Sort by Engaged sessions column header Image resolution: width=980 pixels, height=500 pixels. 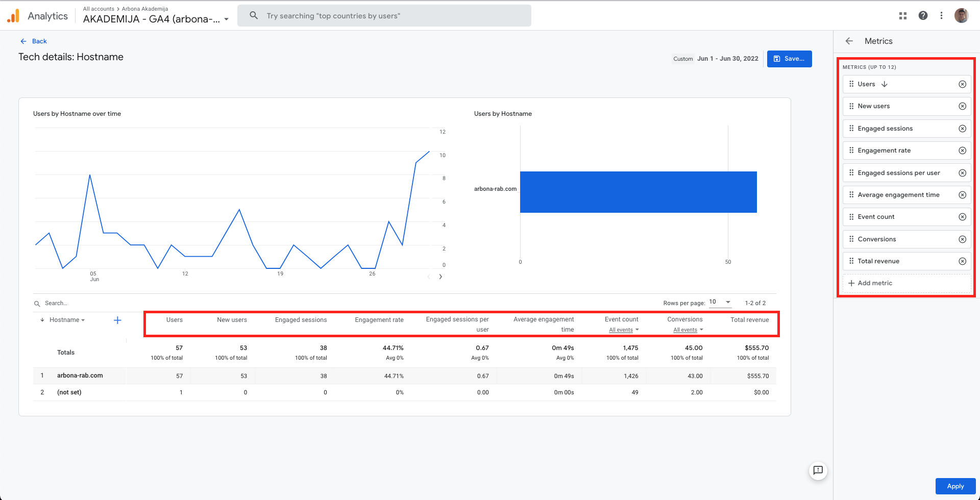[x=301, y=320]
